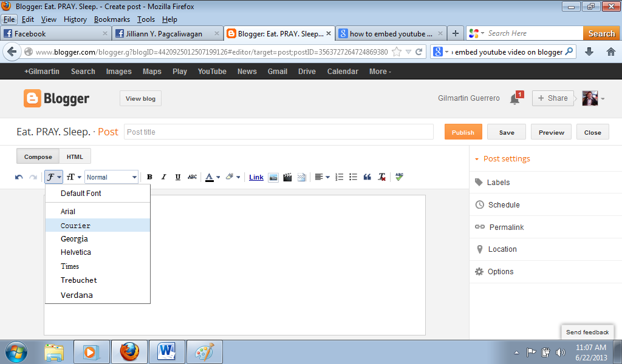Viewport: 622px width, 364px height.
Task: Click the Redo arrow in editor toolbar
Action: pyautogui.click(x=33, y=177)
